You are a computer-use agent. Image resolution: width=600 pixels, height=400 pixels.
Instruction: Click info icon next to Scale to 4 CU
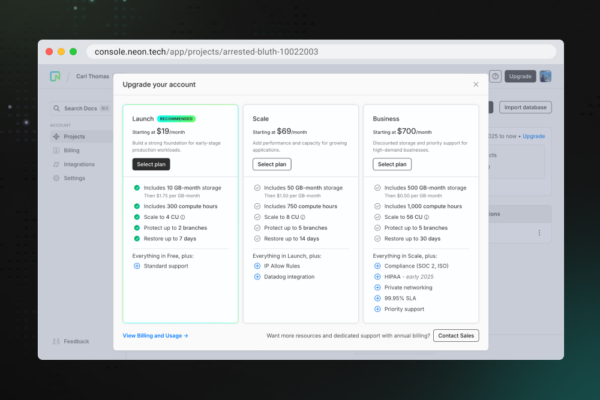[183, 217]
